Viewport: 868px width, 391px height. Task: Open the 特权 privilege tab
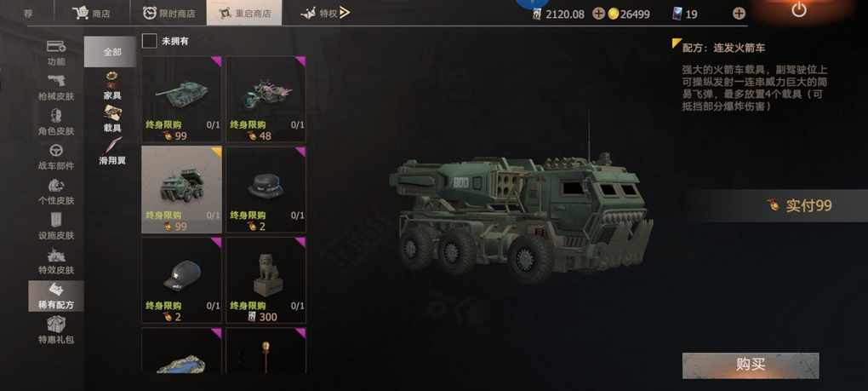pos(325,13)
